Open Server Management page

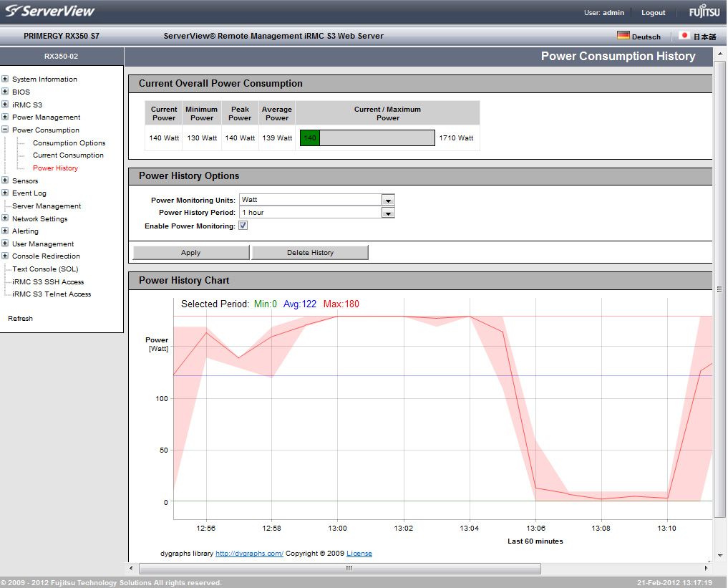[47, 206]
